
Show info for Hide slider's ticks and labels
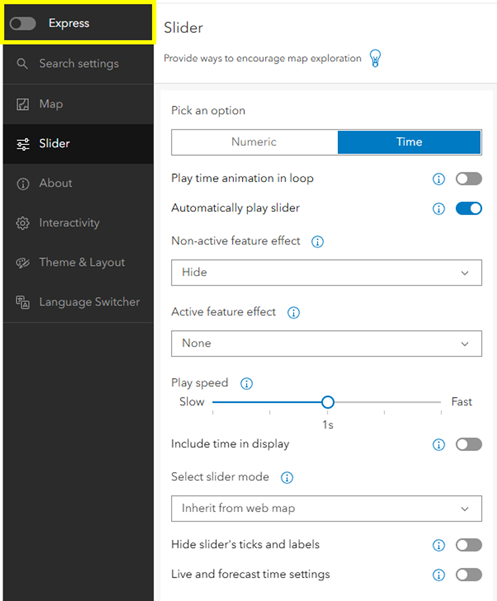[x=438, y=545]
